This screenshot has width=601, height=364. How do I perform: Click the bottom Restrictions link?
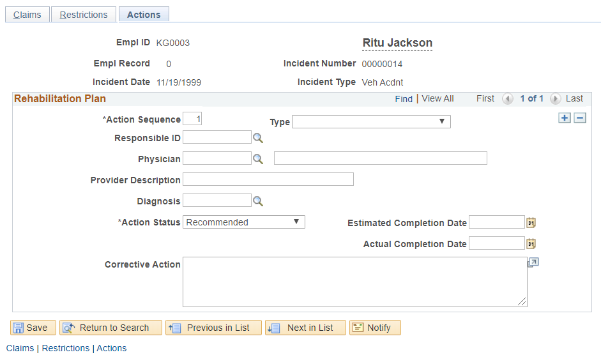(x=66, y=348)
